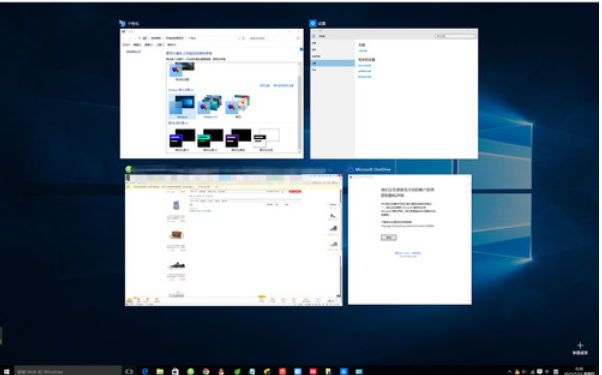Image resolution: width=602 pixels, height=375 pixels.
Task: Click the Personalization title icon
Action: click(122, 23)
